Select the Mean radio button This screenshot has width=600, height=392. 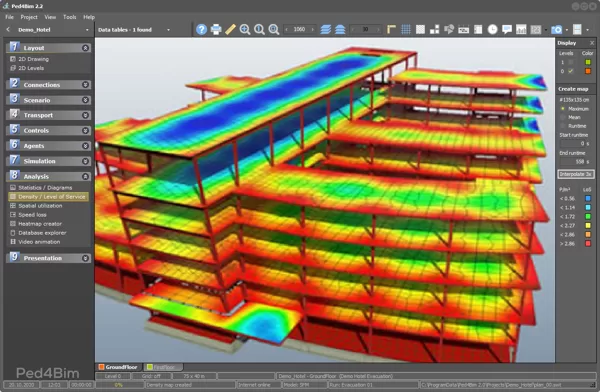pos(563,117)
